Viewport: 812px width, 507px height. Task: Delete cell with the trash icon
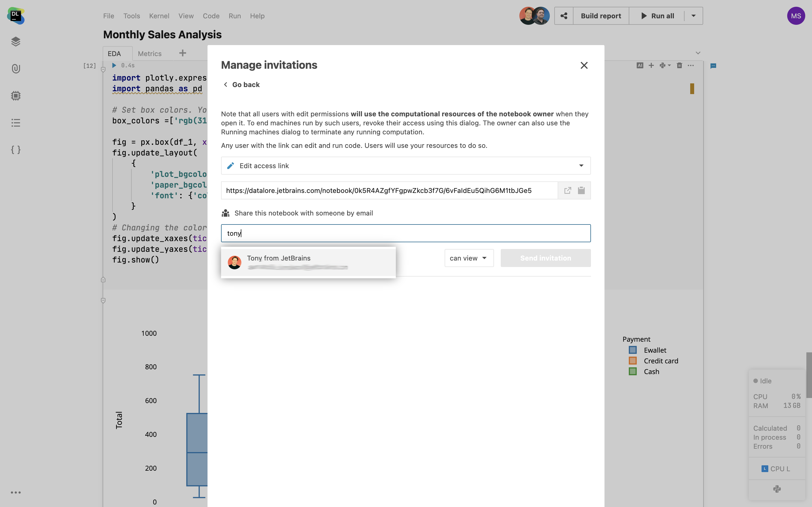[x=679, y=65]
